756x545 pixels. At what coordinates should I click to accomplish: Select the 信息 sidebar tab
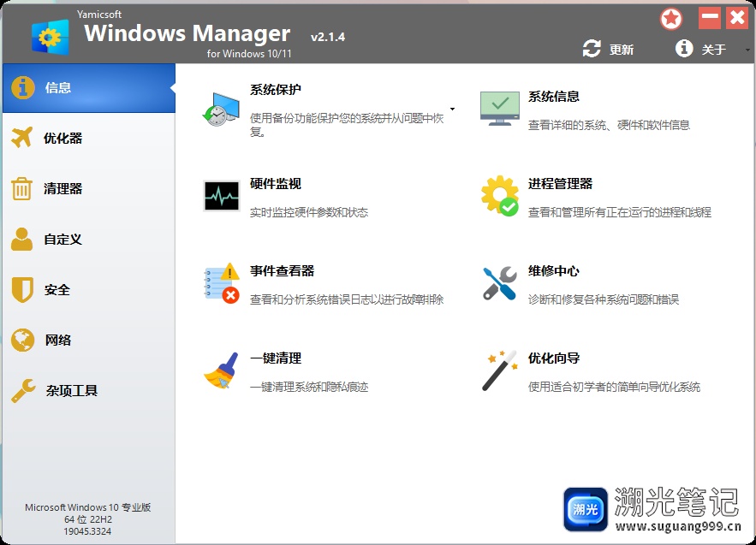(89, 88)
